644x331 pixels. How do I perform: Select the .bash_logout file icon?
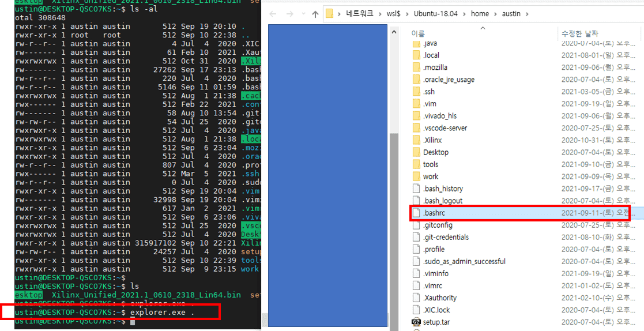[x=416, y=201]
